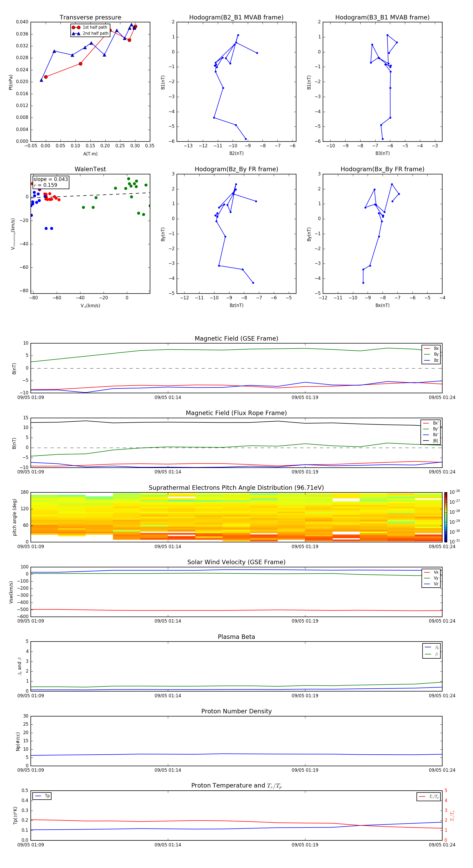Click the "Magnetic Field (Flux Rope Frame)" title
The height and width of the screenshot is (868, 473).
[236, 413]
